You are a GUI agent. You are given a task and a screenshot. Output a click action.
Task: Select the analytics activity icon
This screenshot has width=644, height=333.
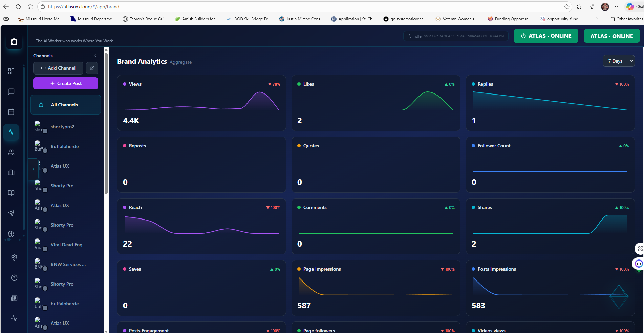pos(11,132)
